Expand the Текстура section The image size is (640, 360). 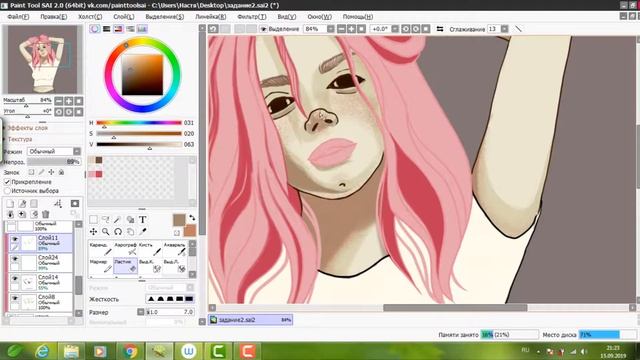coord(20,139)
